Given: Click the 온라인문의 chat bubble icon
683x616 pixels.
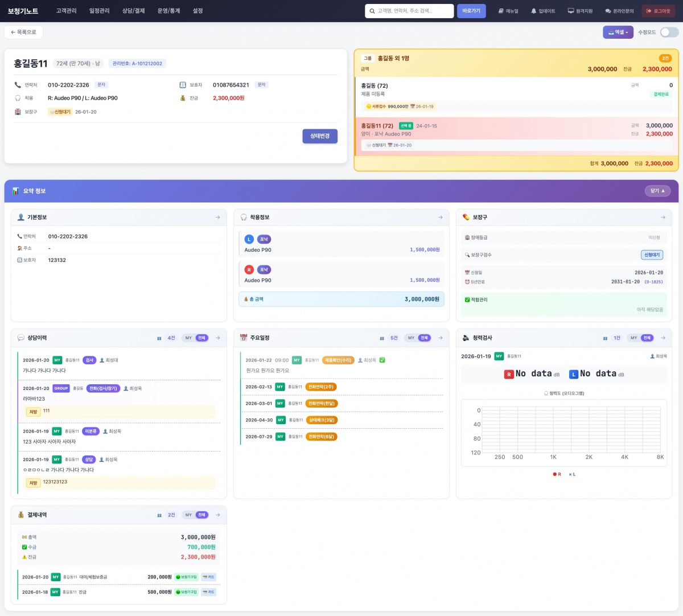Looking at the screenshot, I should pyautogui.click(x=608, y=11).
